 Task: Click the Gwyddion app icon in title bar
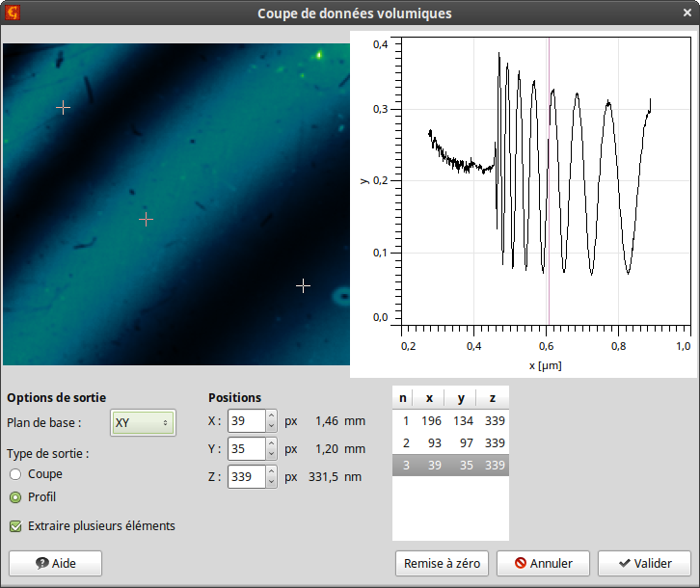point(13,13)
